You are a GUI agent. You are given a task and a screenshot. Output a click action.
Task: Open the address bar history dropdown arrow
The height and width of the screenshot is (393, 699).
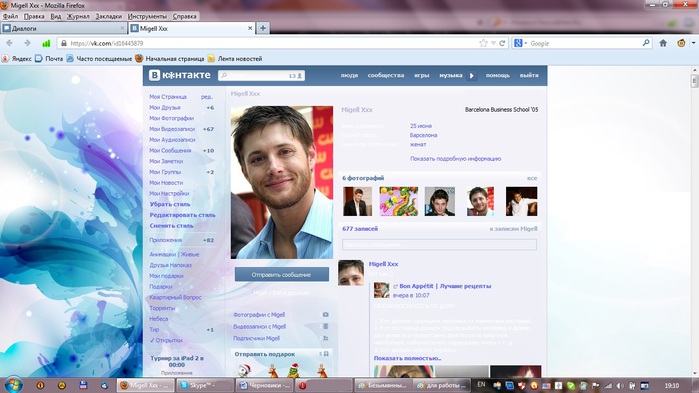493,43
